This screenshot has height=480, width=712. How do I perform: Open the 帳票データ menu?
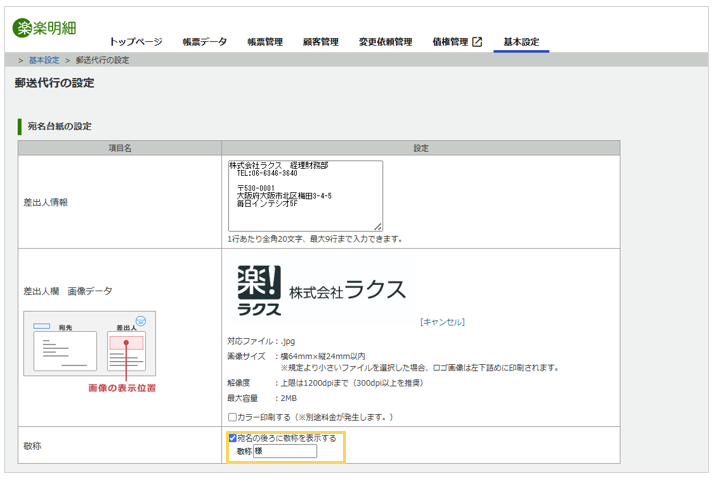205,42
